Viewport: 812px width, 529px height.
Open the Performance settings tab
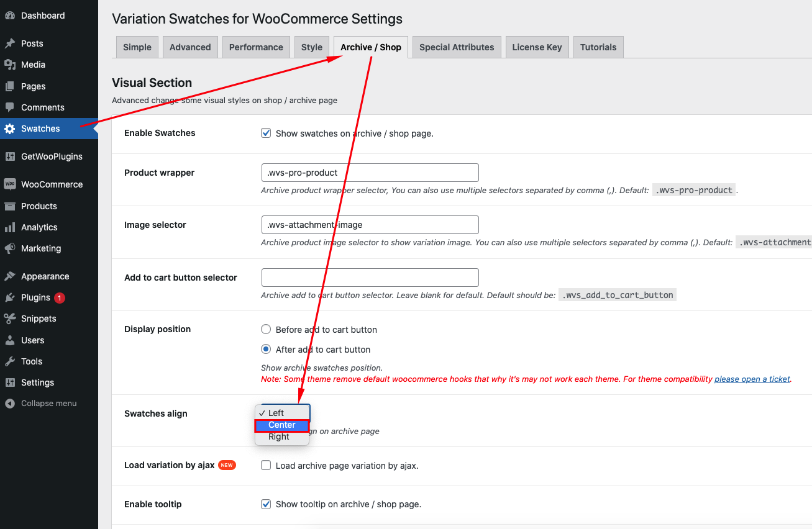256,47
